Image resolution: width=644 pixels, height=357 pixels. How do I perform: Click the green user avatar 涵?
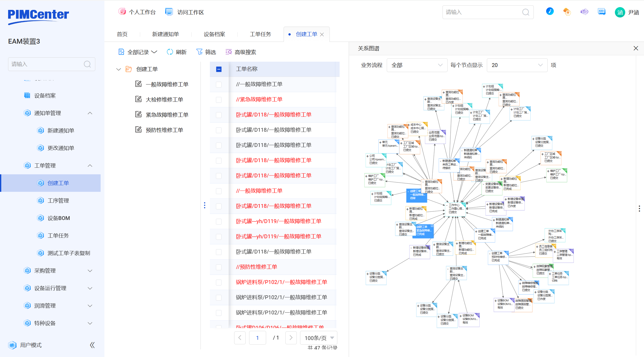click(620, 12)
